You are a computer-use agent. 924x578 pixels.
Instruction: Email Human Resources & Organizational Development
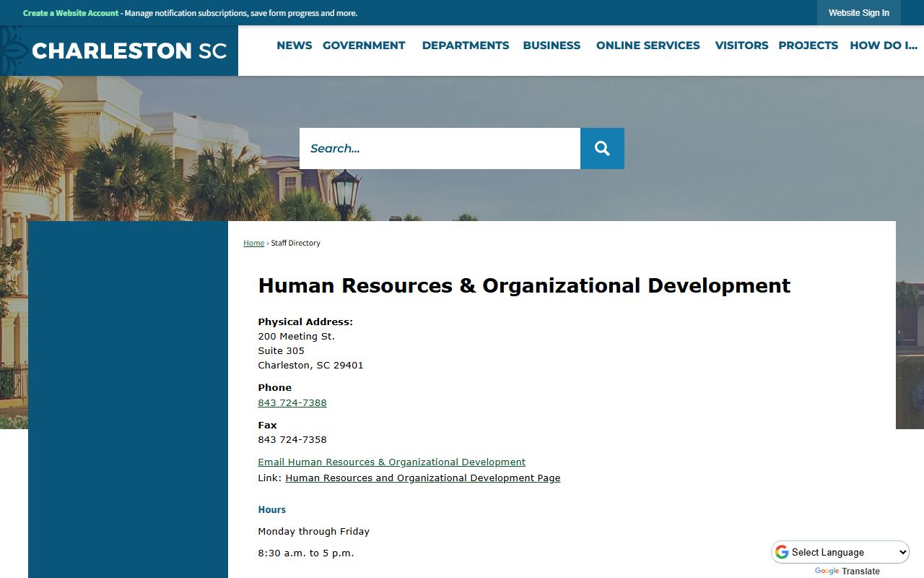(391, 462)
